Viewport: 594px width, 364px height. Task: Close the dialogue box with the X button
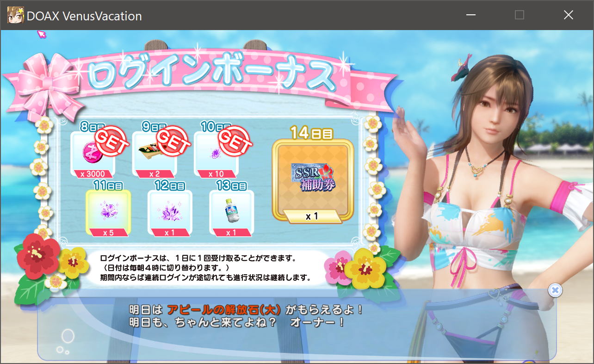(555, 290)
